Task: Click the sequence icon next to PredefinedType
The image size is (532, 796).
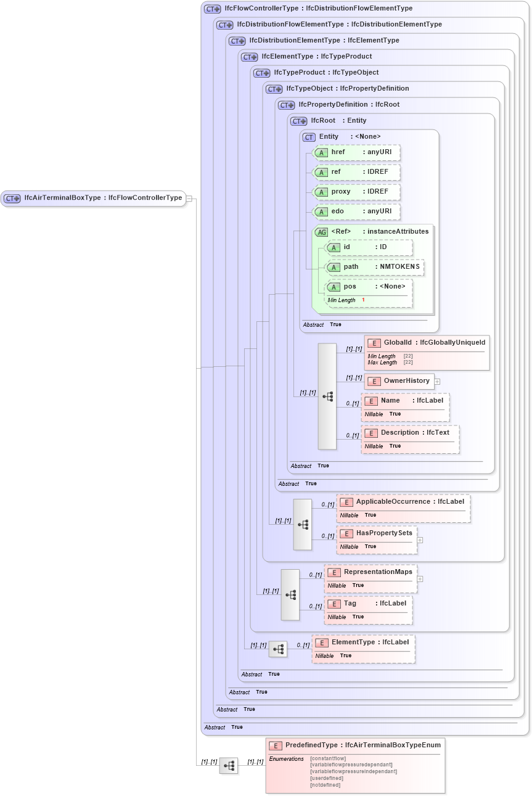Action: 228,765
